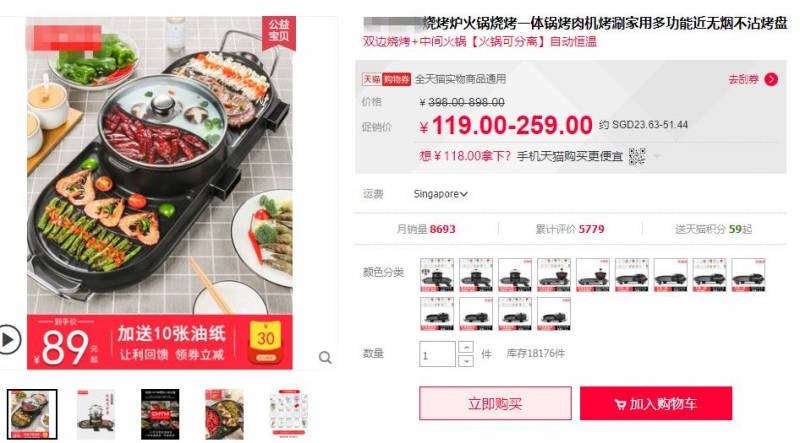
Task: Click the 加入购物车 button
Action: click(656, 403)
